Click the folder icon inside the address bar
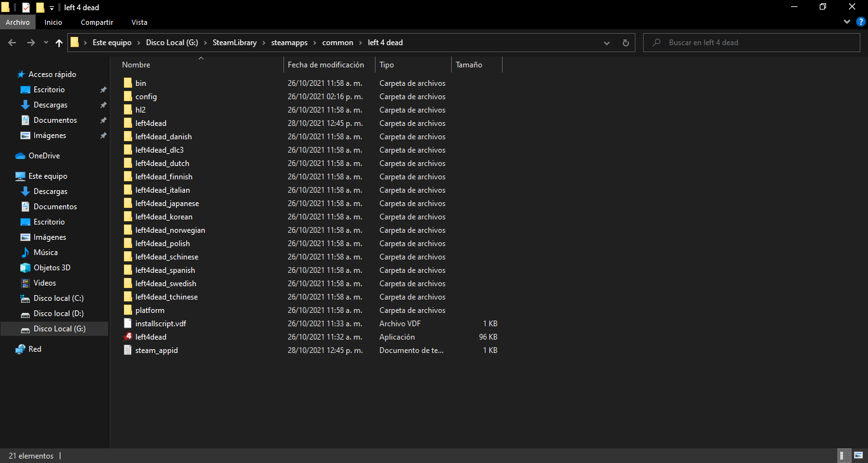This screenshot has height=463, width=868. [x=75, y=43]
